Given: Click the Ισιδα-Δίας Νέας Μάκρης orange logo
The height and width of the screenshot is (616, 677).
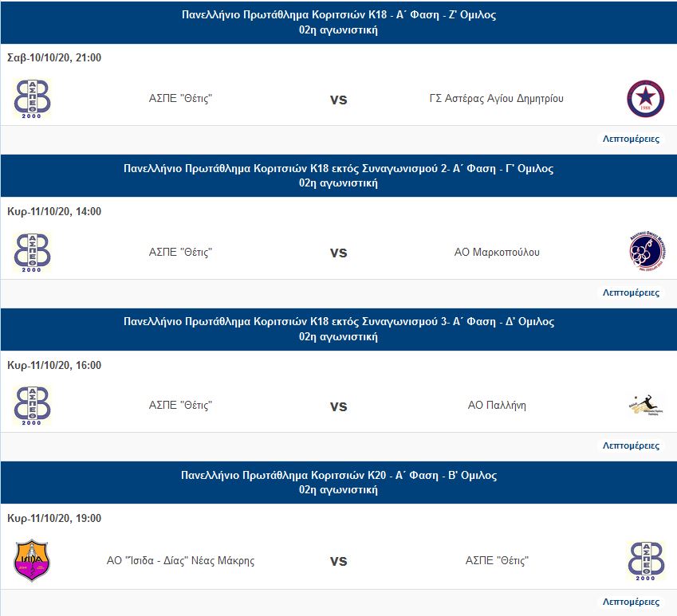Looking at the screenshot, I should pyautogui.click(x=33, y=560).
